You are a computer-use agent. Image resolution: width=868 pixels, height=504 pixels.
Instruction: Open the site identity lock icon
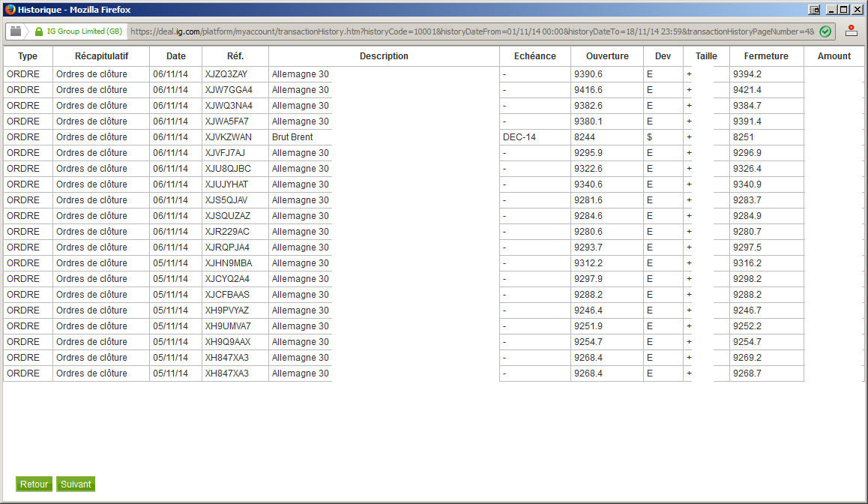tap(39, 31)
